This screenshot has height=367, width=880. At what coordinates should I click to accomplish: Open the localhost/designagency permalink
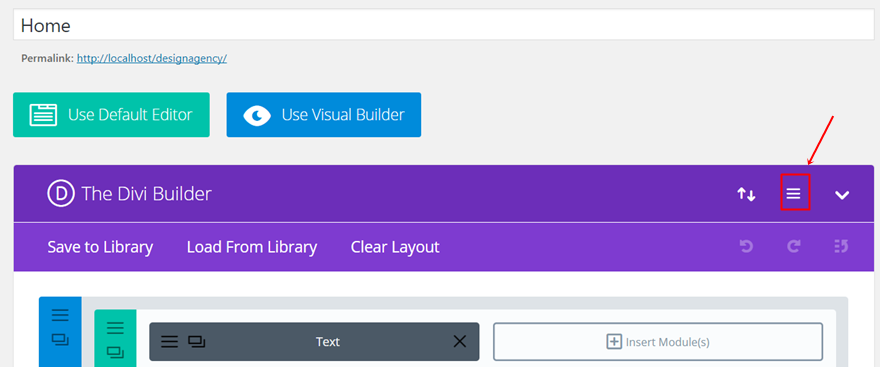152,58
